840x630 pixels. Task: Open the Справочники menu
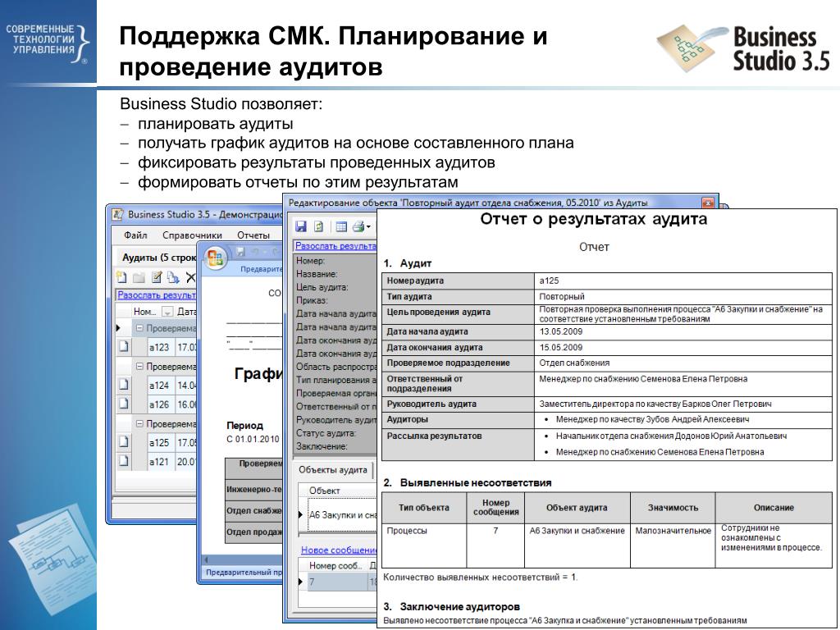pos(192,235)
